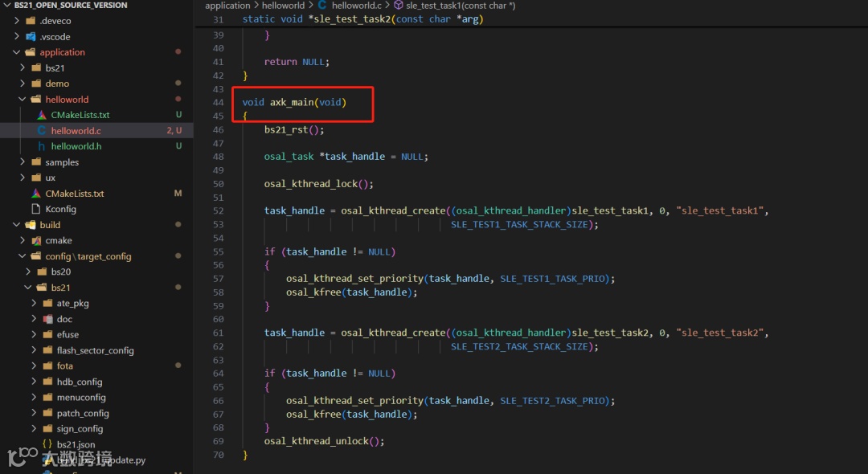Expand the .deveco folder chevron
The image size is (868, 474).
pos(17,20)
